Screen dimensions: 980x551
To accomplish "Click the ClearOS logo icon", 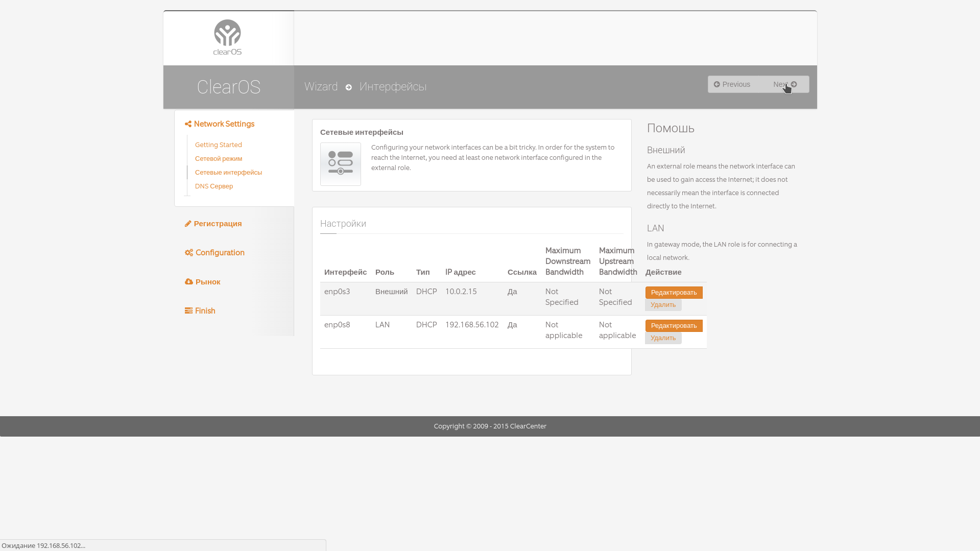I will pyautogui.click(x=227, y=37).
